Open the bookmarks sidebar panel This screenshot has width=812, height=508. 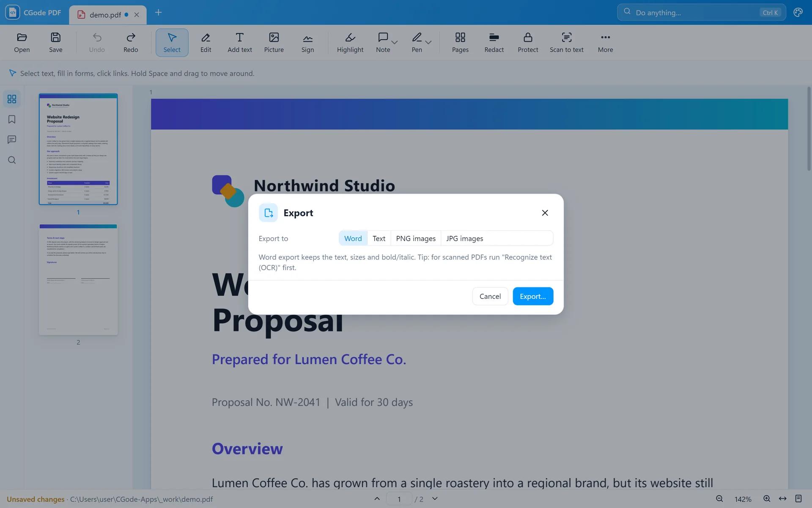12,119
